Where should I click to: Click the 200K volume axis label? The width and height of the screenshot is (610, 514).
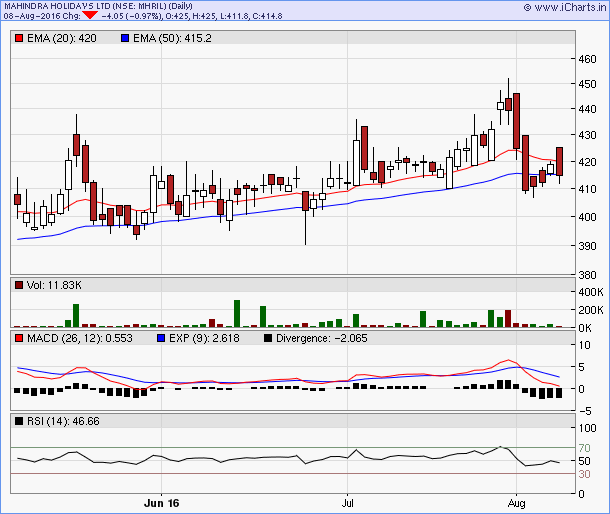pos(591,310)
